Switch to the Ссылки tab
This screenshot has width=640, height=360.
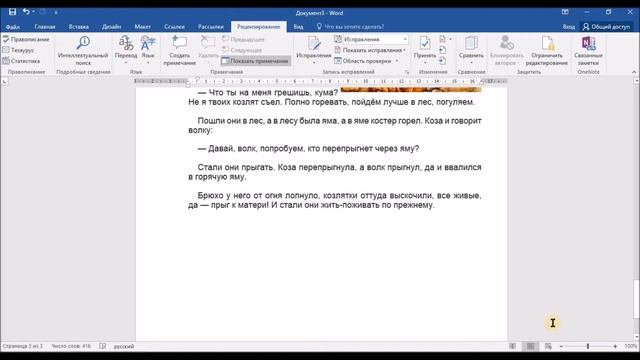tap(174, 27)
